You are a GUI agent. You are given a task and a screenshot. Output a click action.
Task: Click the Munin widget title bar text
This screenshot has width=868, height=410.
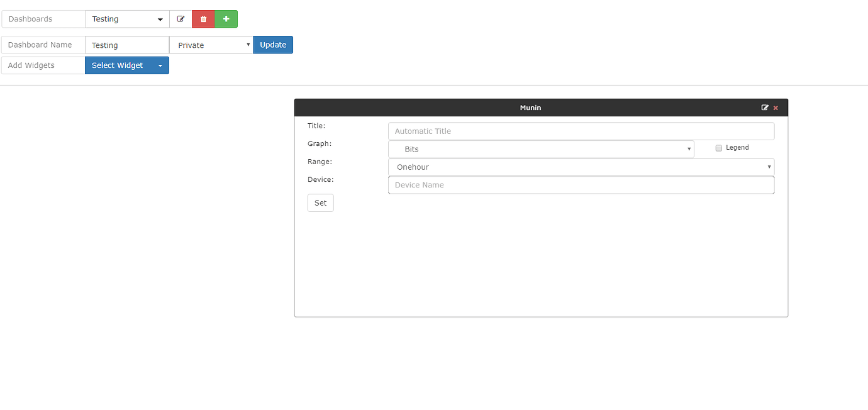click(530, 108)
